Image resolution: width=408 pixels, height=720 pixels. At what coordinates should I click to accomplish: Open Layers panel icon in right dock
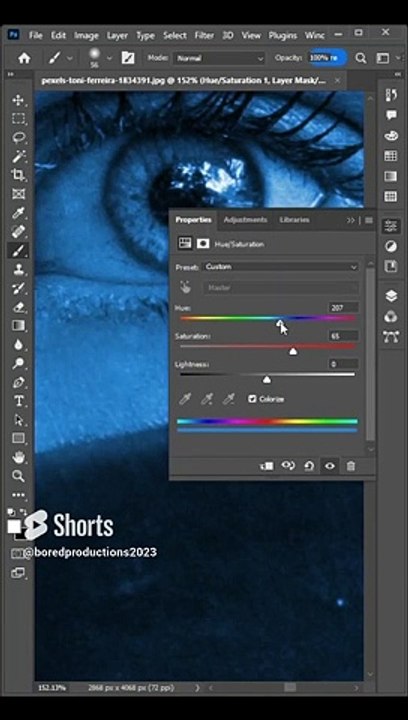[x=391, y=296]
